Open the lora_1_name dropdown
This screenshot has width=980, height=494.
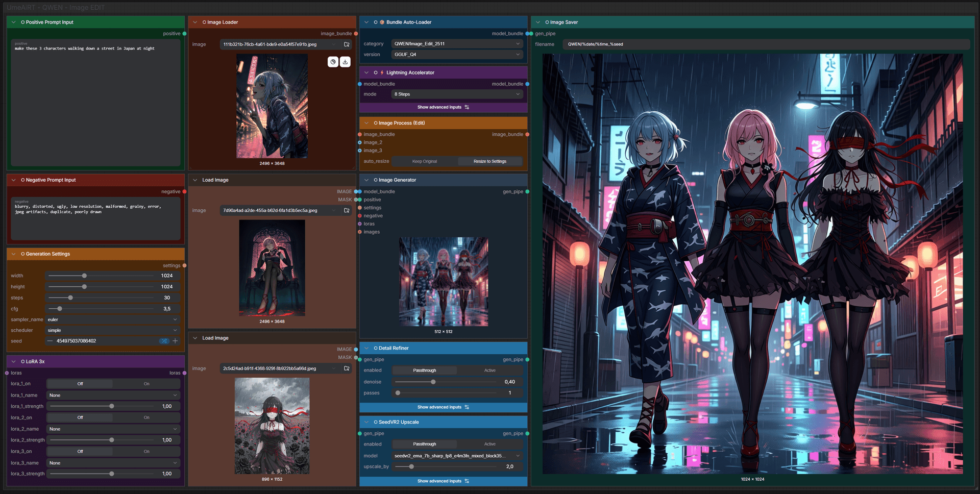click(x=113, y=396)
